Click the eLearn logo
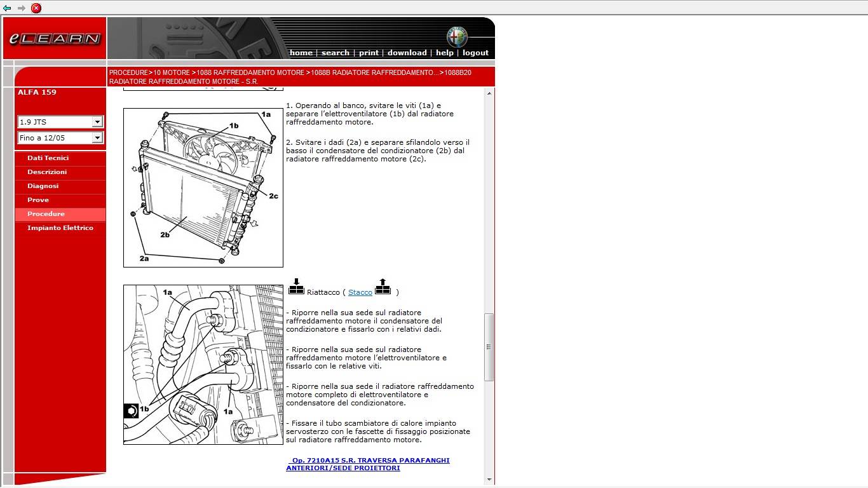This screenshot has width=868, height=488. coord(55,38)
